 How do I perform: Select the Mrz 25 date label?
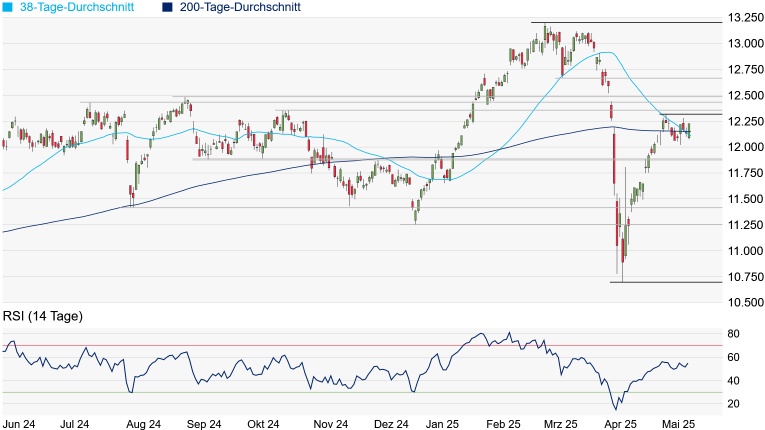coord(564,423)
